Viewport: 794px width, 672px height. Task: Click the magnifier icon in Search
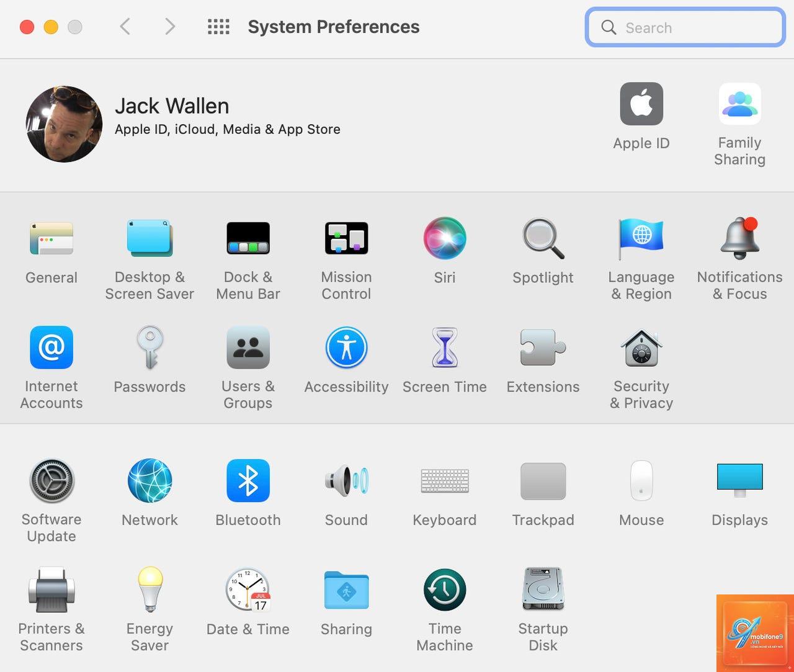click(609, 27)
